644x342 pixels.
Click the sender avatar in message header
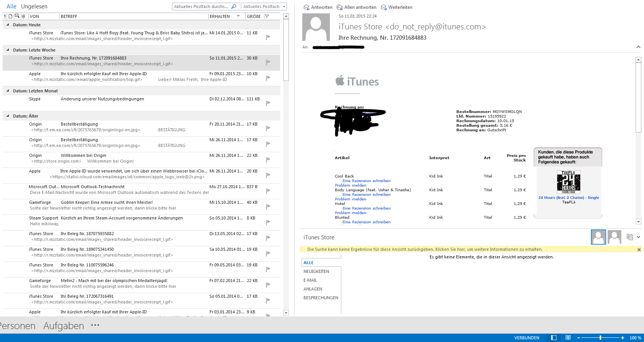316,27
